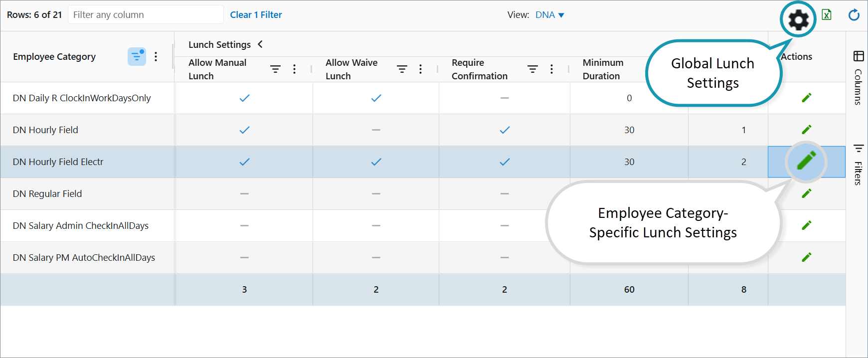Export the grid to Excel
Viewport: 868px width, 358px height.
click(827, 15)
